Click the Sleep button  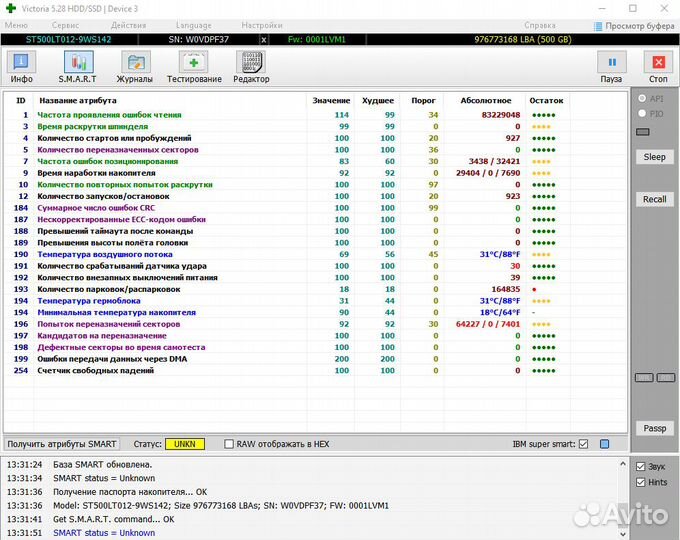[654, 157]
